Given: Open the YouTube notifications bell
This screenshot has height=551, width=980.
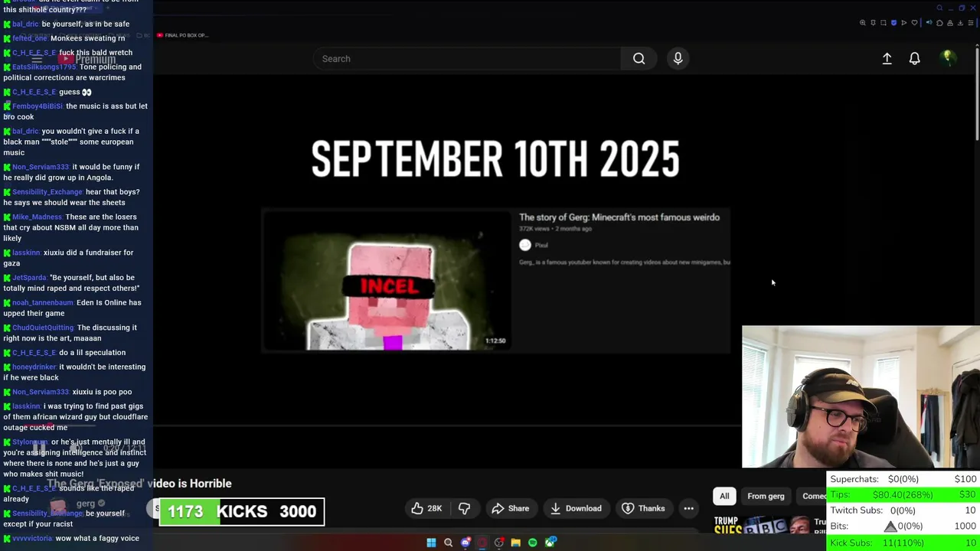Looking at the screenshot, I should tap(914, 59).
